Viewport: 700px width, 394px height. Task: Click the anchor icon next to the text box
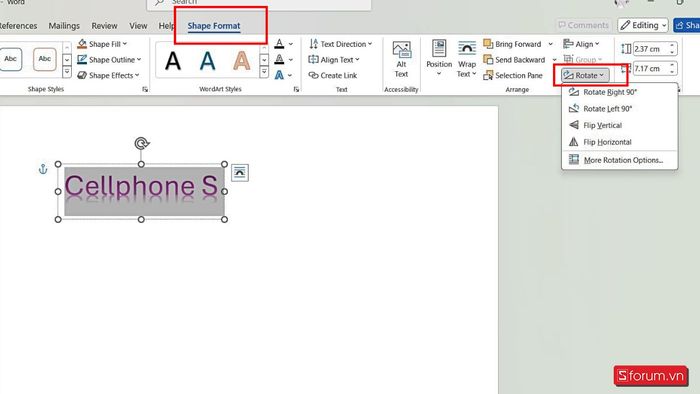(43, 169)
